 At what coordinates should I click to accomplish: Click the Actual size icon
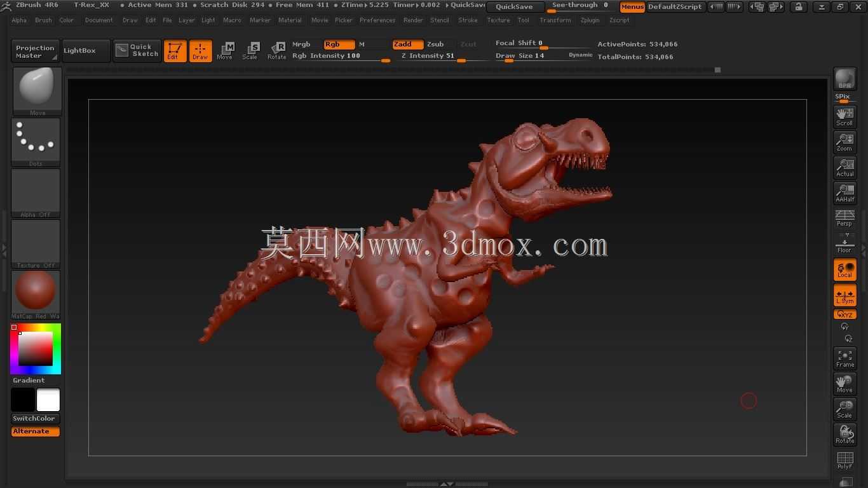[844, 167]
